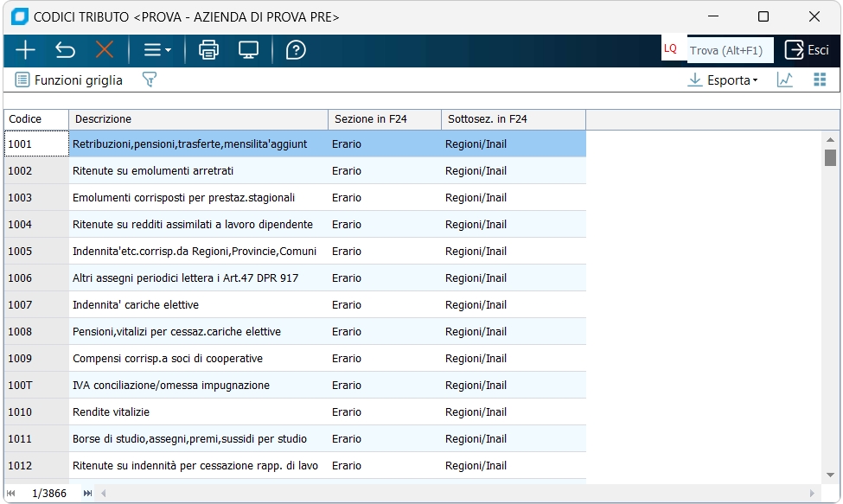Sort by Descrizione column header
Screen dimensions: 843x504
(x=198, y=118)
